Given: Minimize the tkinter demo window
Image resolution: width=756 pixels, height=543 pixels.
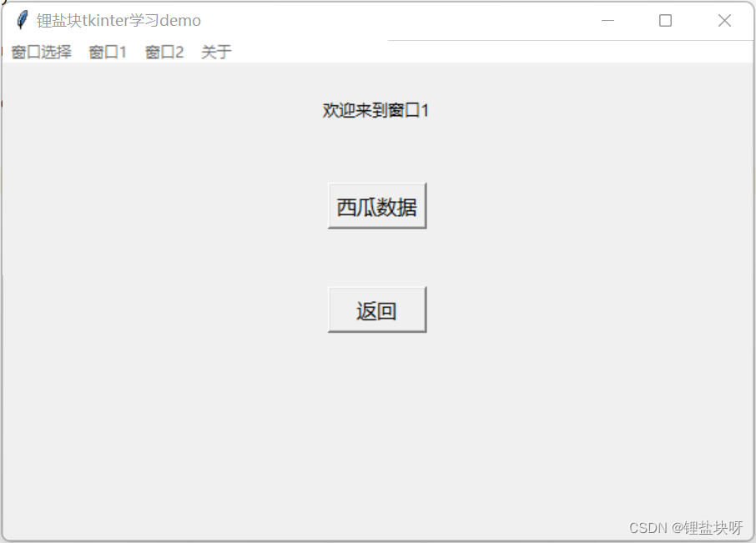Looking at the screenshot, I should click(x=608, y=20).
